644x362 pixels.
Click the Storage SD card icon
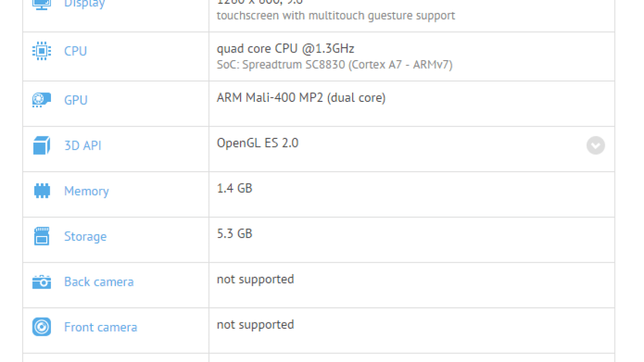click(x=41, y=237)
